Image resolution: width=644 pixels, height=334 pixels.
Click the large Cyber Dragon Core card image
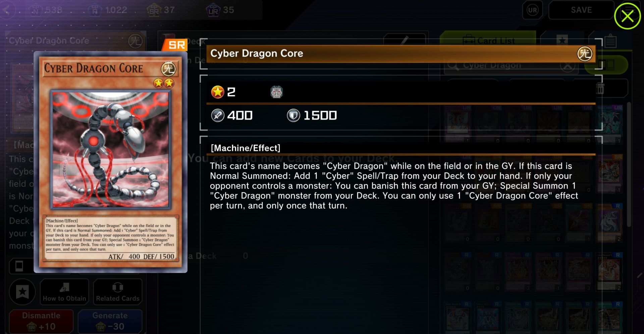point(110,162)
